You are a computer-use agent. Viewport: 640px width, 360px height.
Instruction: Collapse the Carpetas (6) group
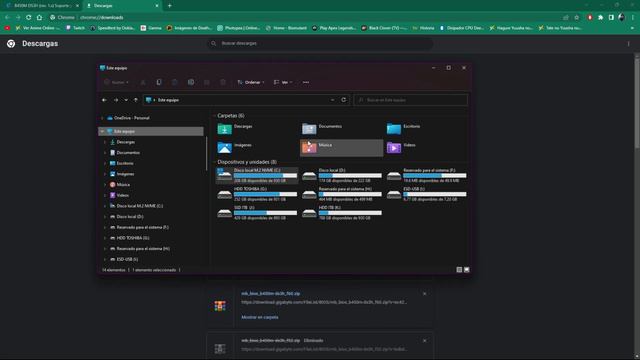click(x=214, y=116)
